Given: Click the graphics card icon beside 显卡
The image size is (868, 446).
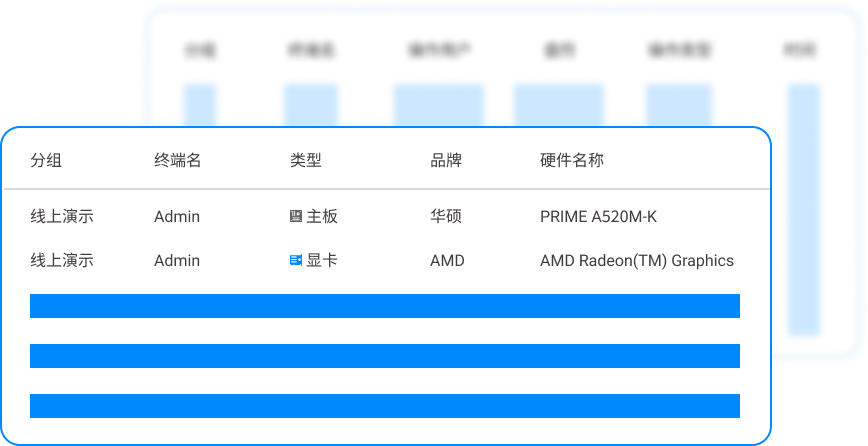Looking at the screenshot, I should tap(295, 260).
